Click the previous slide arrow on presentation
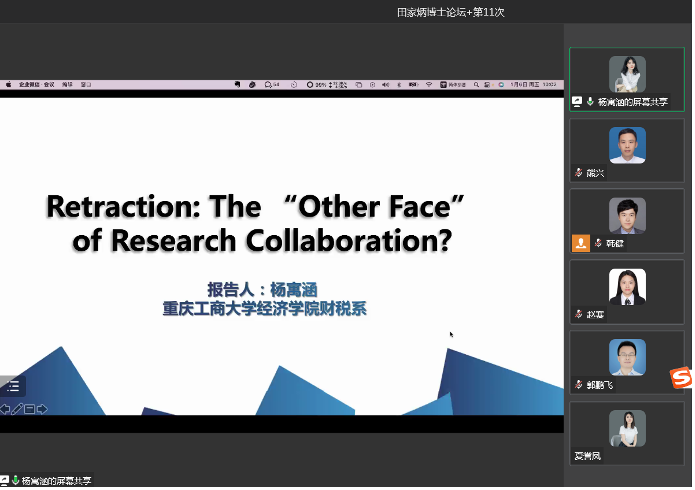 [5, 408]
